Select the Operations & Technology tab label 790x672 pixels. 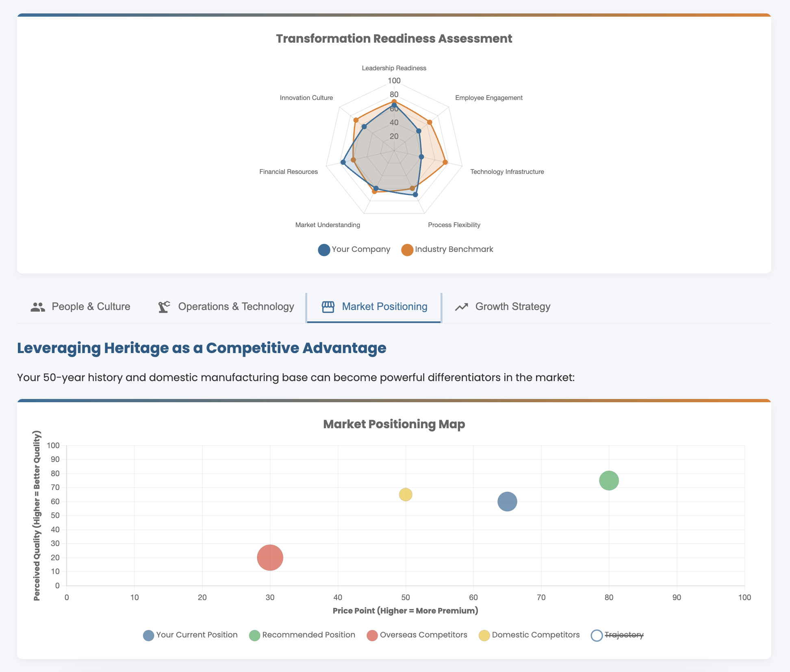click(236, 307)
